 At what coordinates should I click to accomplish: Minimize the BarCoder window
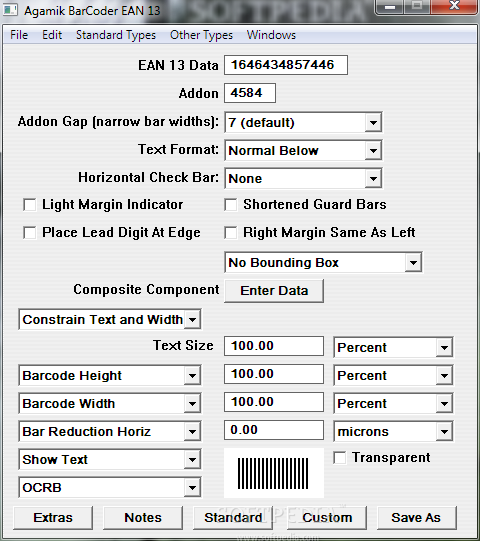pos(390,7)
